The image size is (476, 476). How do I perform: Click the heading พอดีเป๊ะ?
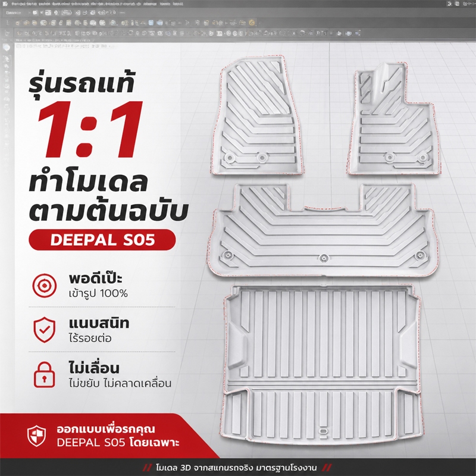click(x=95, y=278)
